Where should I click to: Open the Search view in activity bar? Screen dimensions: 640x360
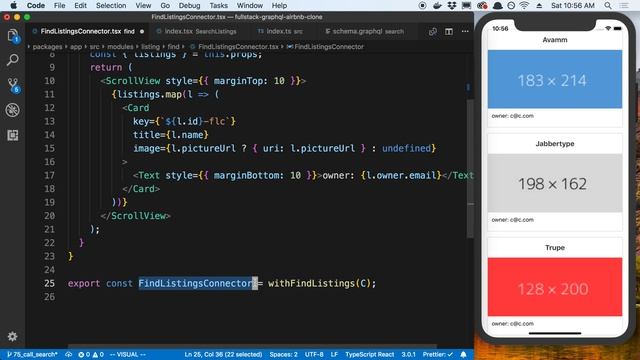point(13,60)
